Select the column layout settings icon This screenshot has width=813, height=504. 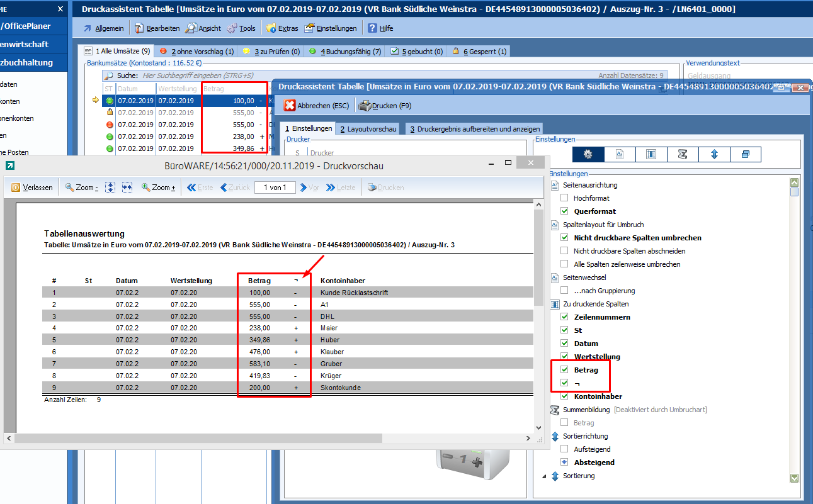tap(651, 154)
